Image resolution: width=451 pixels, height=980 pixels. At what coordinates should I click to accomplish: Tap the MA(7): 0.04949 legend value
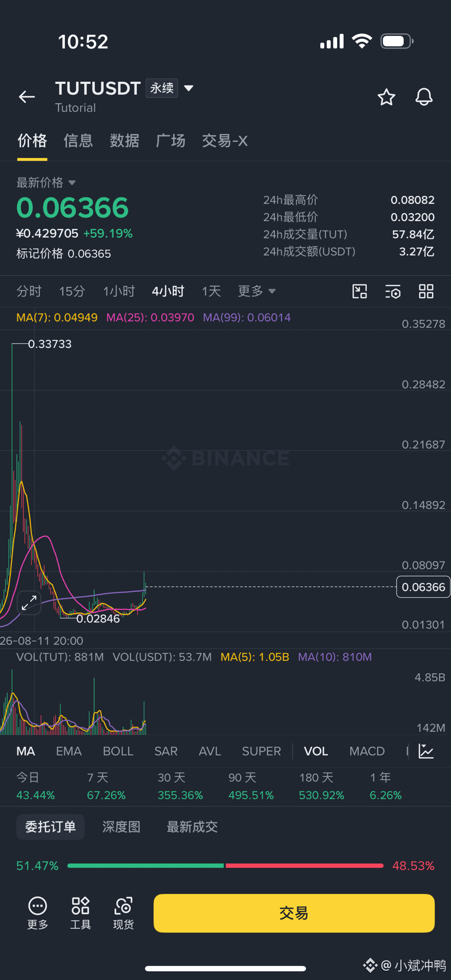pos(57,317)
